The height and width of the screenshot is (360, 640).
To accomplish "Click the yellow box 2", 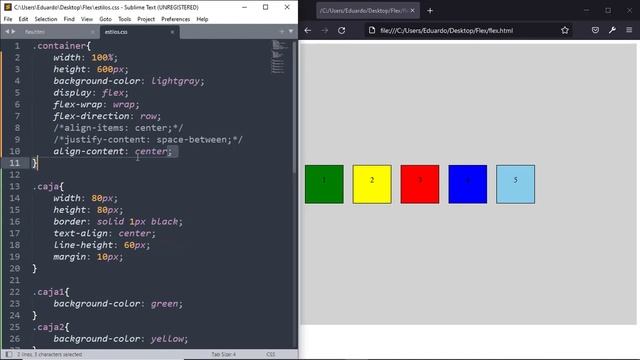I will pyautogui.click(x=372, y=184).
